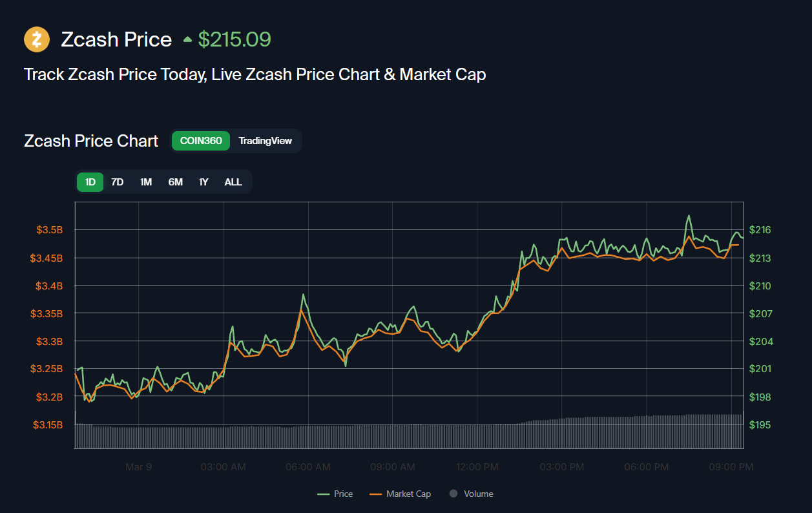This screenshot has height=513, width=812.
Task: Click the Zcash Price heading
Action: [x=116, y=39]
